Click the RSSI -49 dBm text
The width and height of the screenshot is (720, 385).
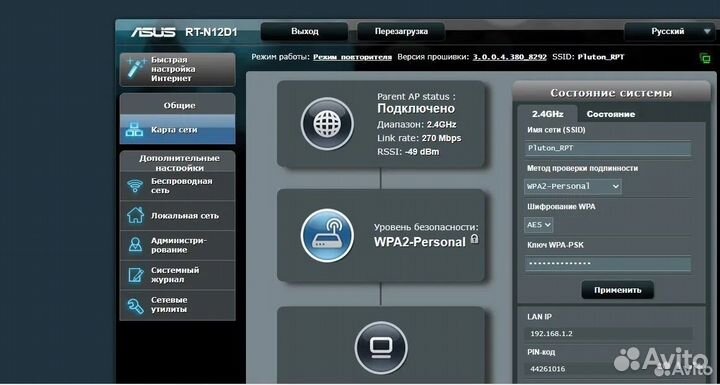coord(408,152)
